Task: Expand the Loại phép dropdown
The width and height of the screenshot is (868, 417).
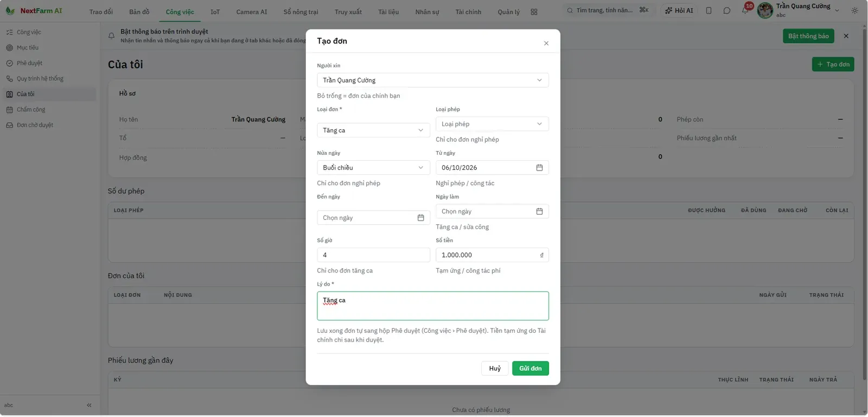Action: click(492, 124)
